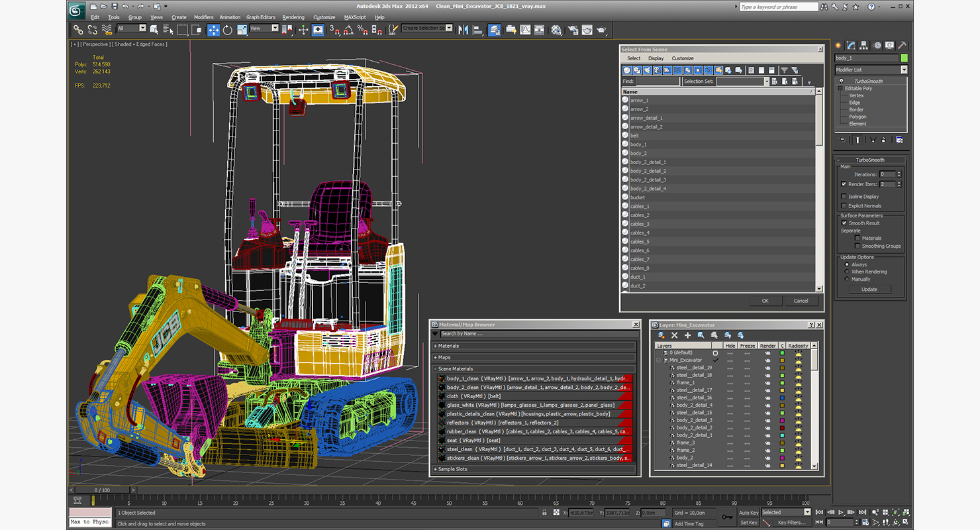Click the time slider 0 / 100 handle

point(102,490)
